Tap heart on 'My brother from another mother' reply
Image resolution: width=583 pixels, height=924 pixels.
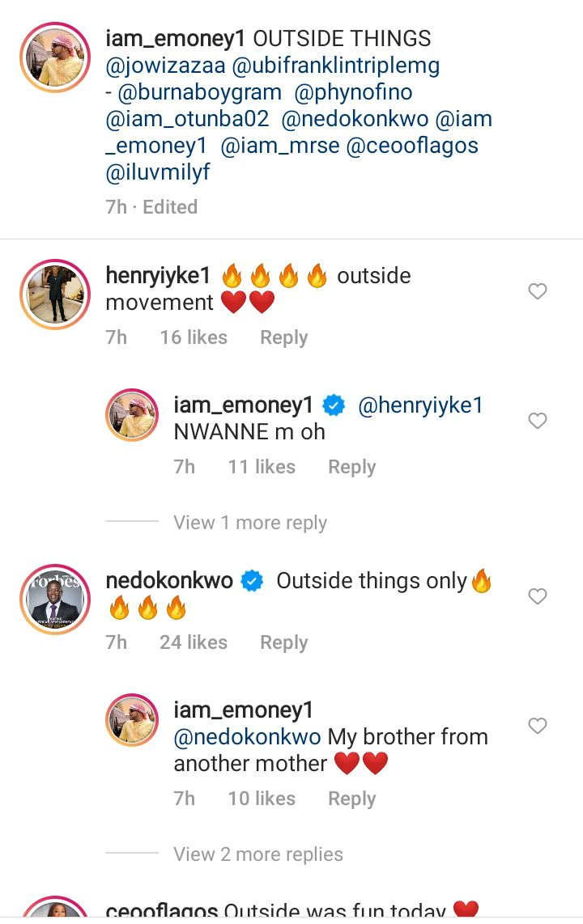(538, 726)
